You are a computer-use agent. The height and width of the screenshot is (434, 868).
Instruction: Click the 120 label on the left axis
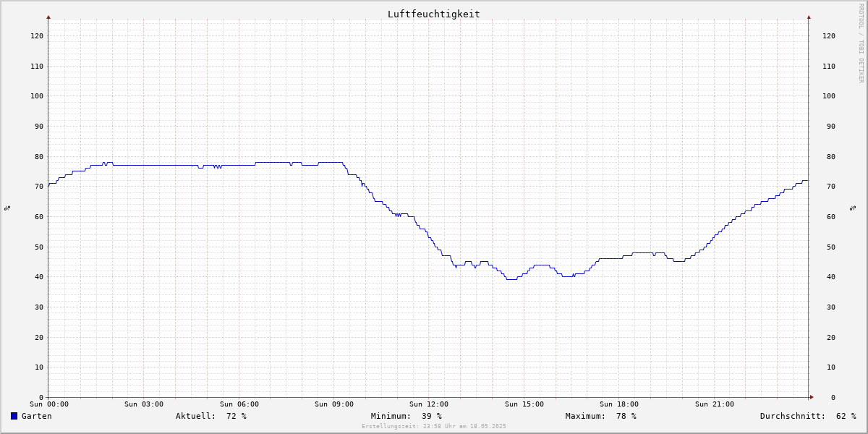(37, 35)
